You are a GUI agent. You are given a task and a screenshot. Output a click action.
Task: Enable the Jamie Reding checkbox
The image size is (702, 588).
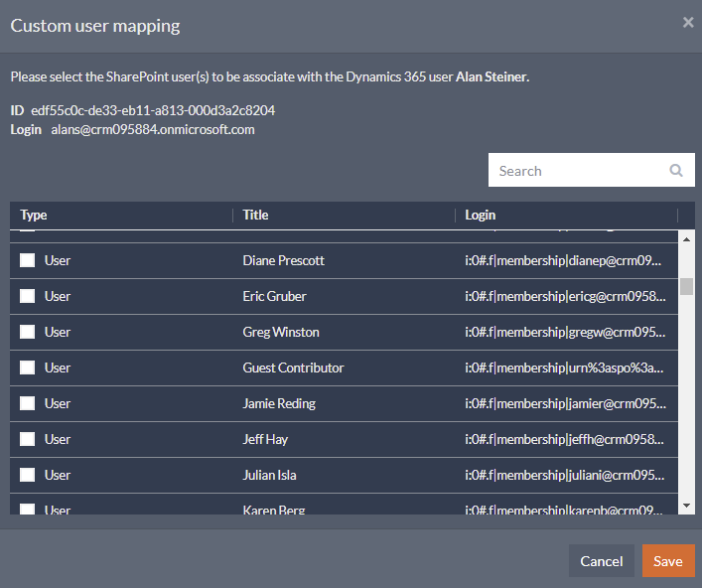pyautogui.click(x=28, y=403)
